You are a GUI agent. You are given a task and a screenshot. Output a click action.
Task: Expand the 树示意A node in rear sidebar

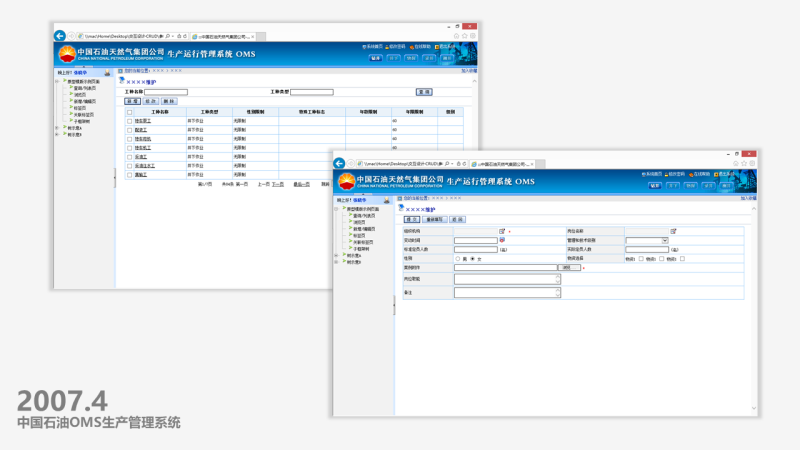57,128
